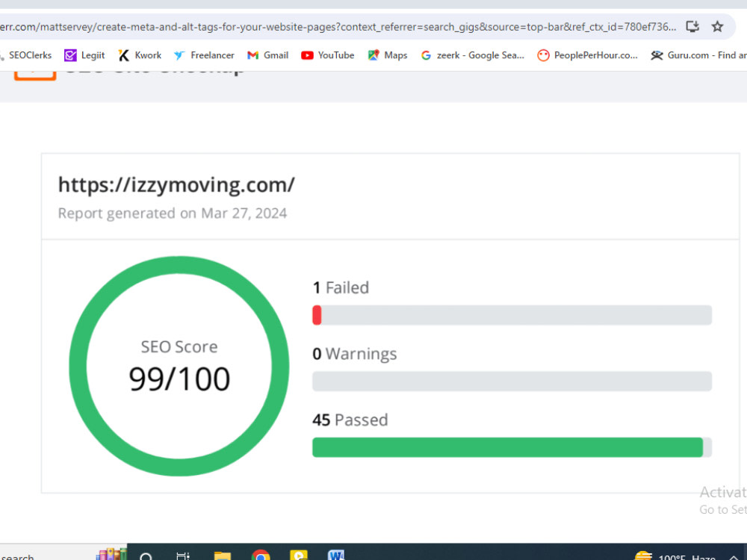This screenshot has width=747, height=560.
Task: Click the weather widget showing 100°F Haze
Action: (675, 556)
